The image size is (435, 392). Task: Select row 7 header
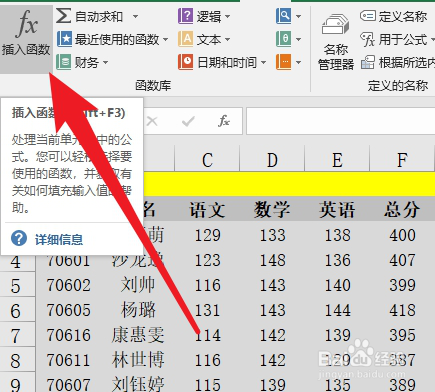(x=17, y=335)
